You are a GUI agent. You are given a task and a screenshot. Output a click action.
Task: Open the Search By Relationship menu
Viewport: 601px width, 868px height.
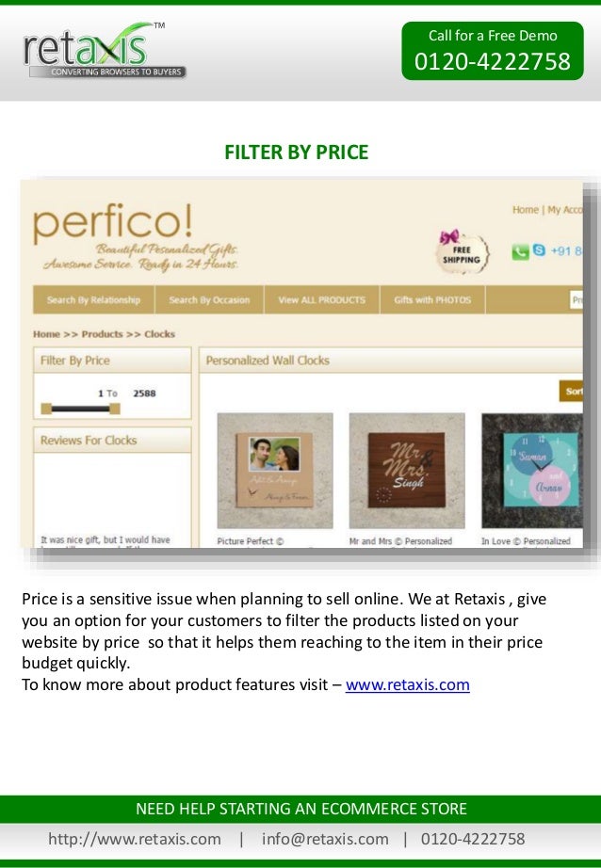coord(93,299)
